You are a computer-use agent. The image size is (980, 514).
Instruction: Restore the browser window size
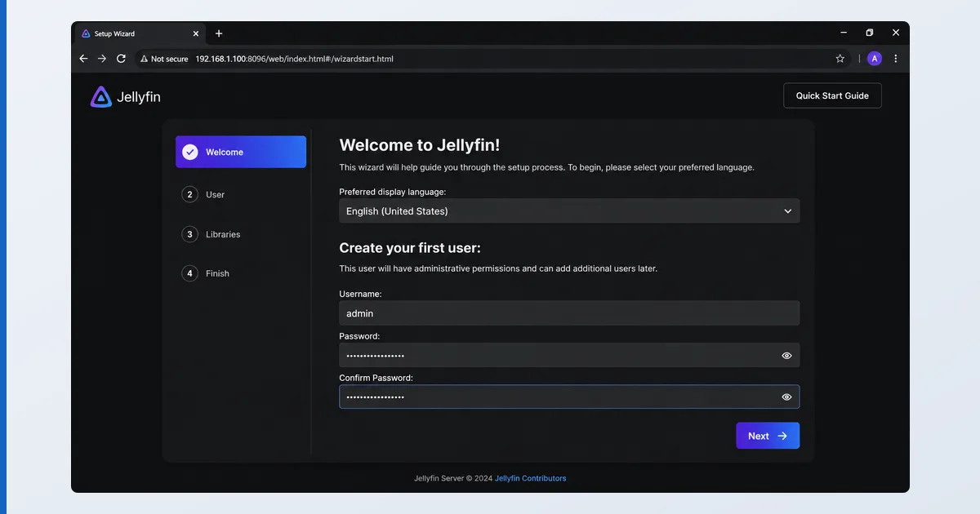point(870,33)
